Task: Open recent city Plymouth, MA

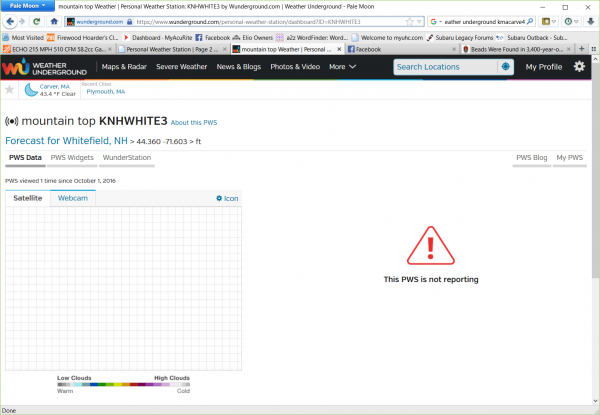Action: 106,91
